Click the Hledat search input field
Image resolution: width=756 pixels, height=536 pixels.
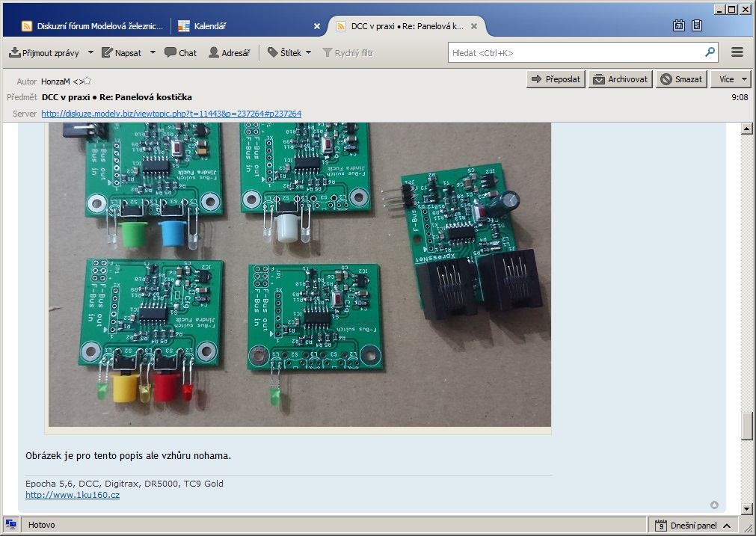[576, 53]
